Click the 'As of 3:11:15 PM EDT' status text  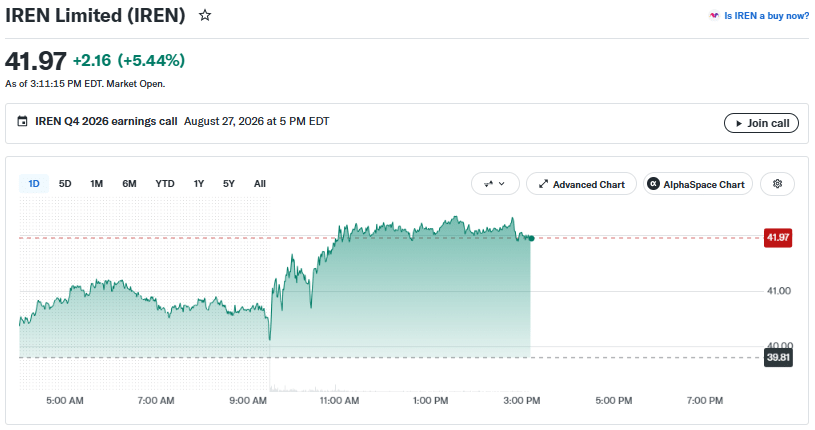pos(85,84)
